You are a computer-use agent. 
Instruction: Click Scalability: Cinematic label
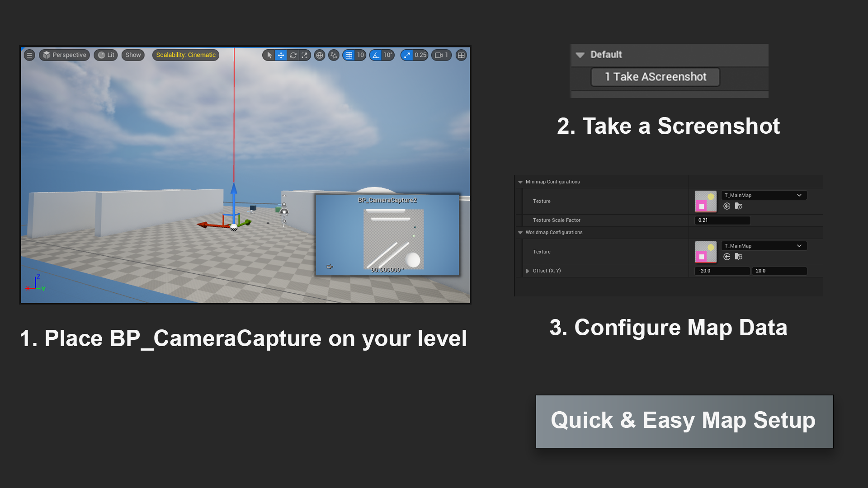pos(186,55)
